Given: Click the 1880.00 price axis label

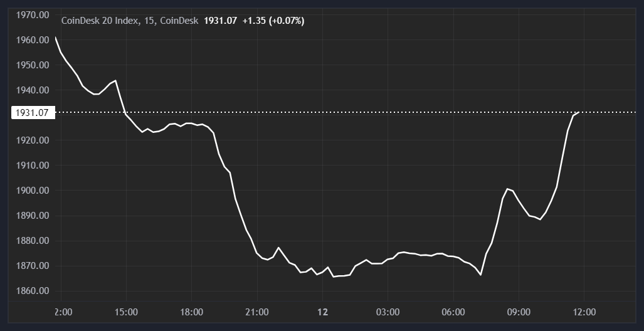Looking at the screenshot, I should click(33, 241).
